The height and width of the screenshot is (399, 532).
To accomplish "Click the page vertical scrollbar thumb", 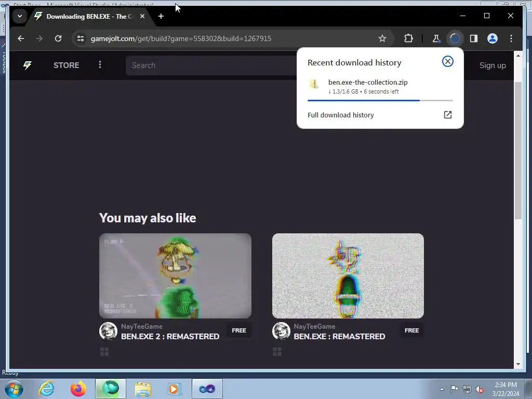I will 518,150.
